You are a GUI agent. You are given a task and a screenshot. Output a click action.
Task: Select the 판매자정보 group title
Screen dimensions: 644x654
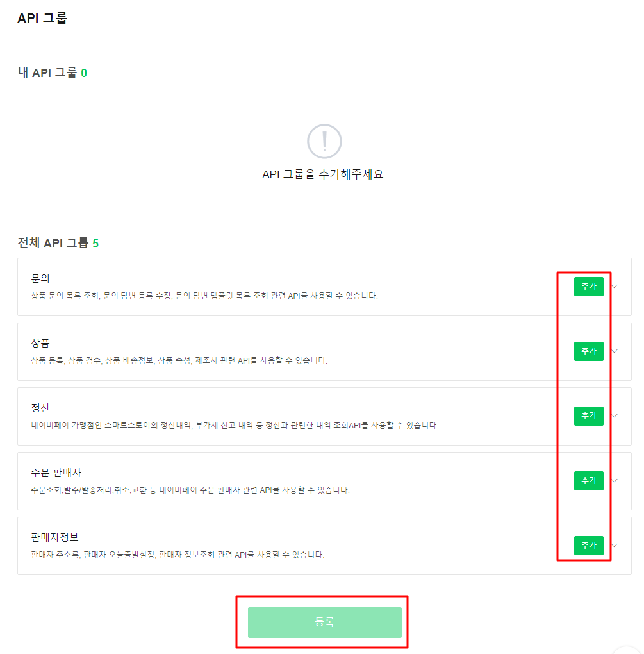click(54, 537)
